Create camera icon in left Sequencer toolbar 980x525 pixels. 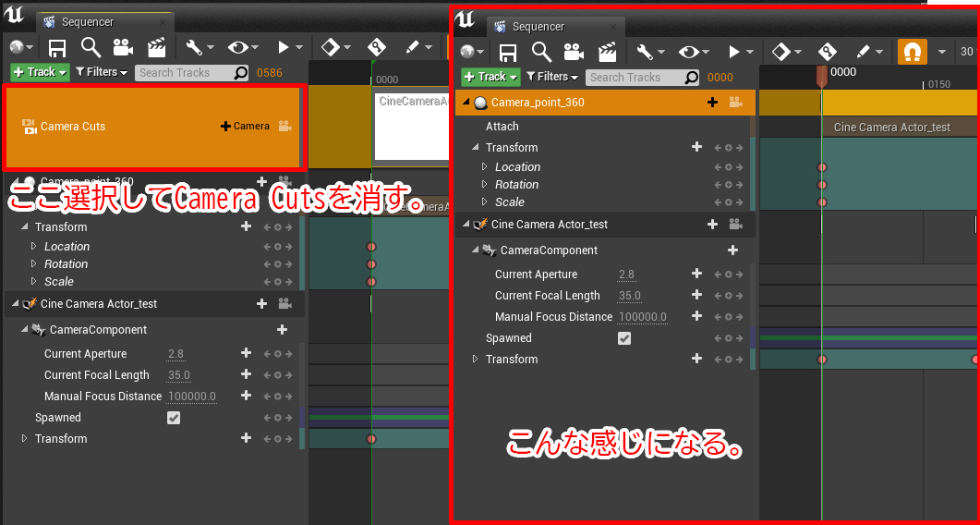pos(123,47)
